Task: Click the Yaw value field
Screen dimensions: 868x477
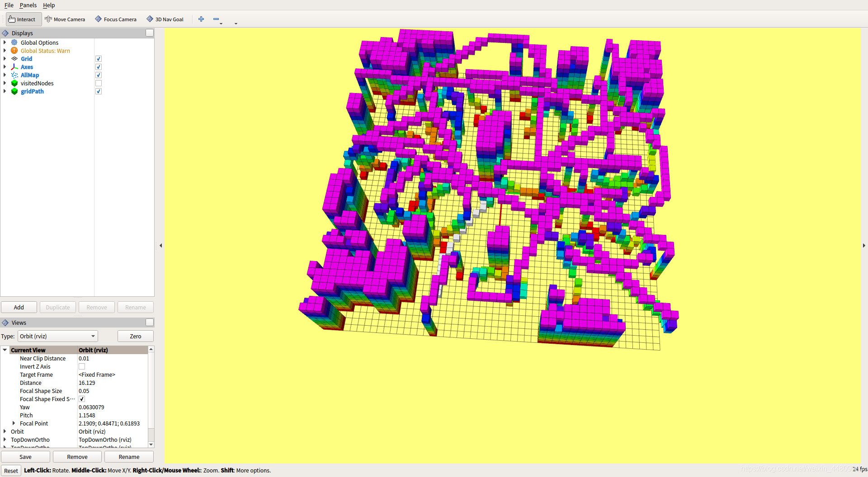Action: point(113,407)
